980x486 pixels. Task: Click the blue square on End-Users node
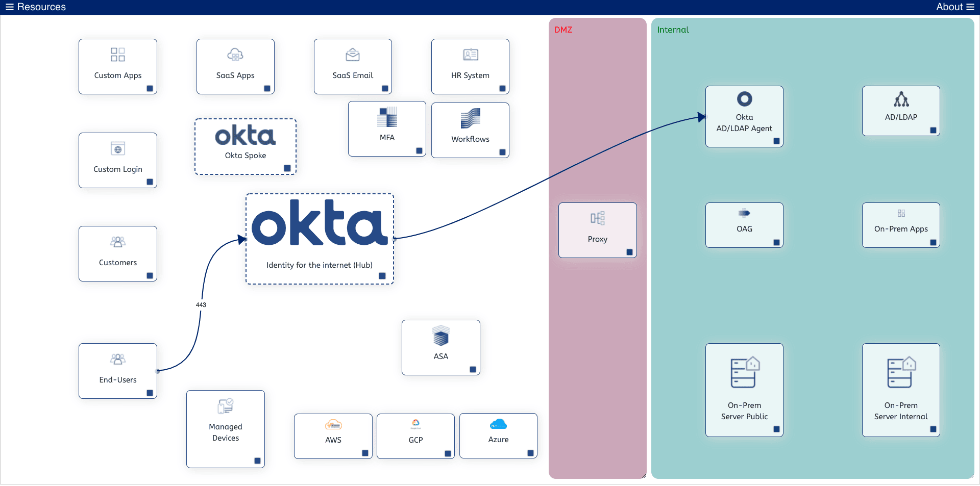click(150, 393)
